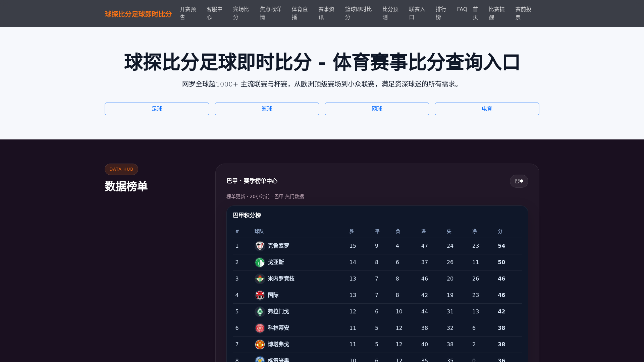
Task: Click the 净 column header
Action: 475,232
